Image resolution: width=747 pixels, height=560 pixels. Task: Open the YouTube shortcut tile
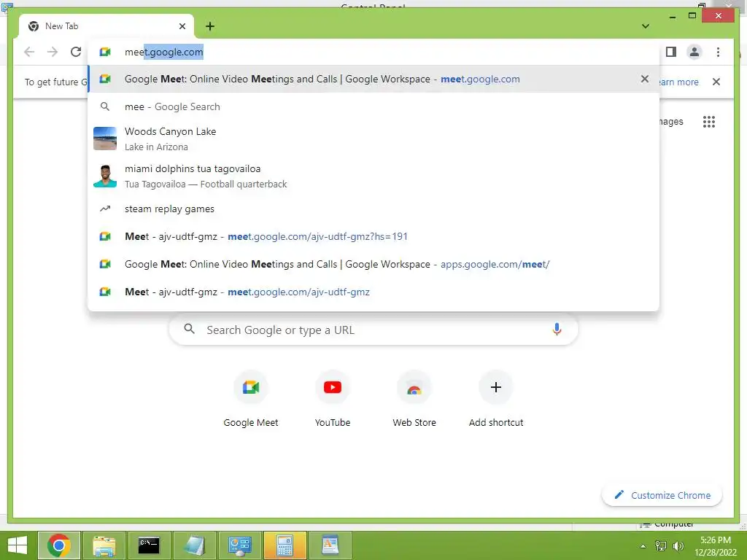click(333, 399)
